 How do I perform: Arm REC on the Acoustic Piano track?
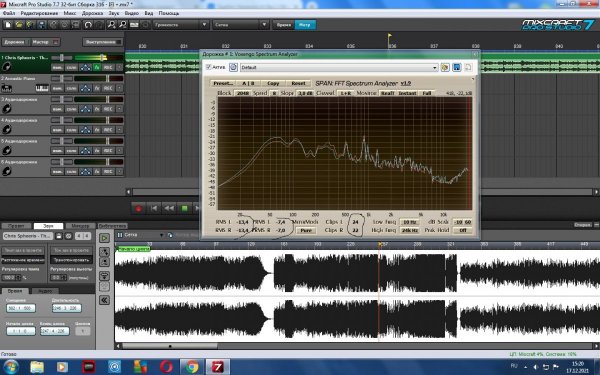(x=108, y=88)
